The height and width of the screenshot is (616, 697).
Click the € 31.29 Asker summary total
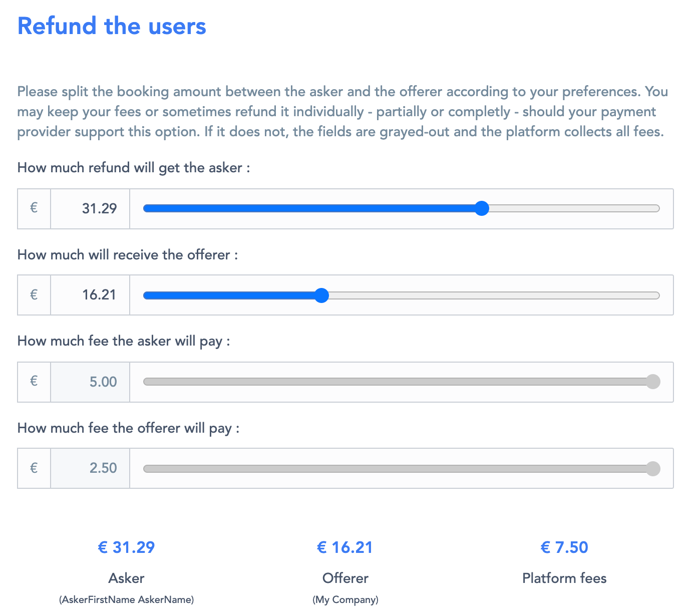tap(126, 547)
